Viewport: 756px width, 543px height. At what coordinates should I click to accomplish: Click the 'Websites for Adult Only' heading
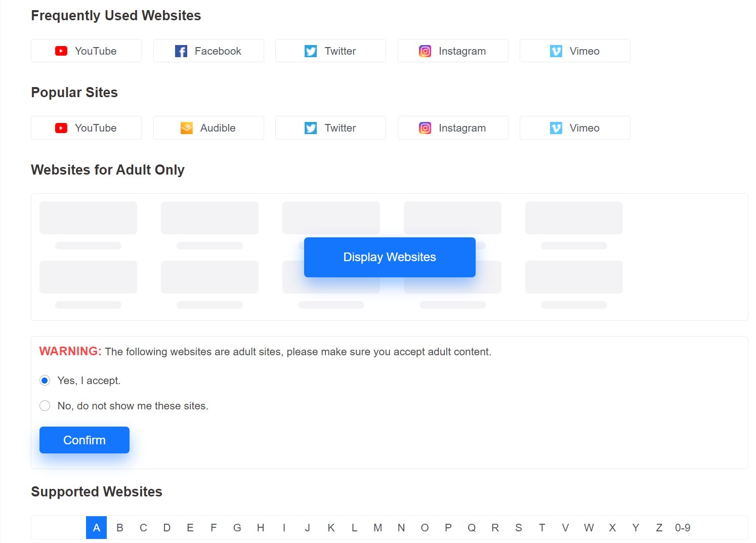pos(108,170)
